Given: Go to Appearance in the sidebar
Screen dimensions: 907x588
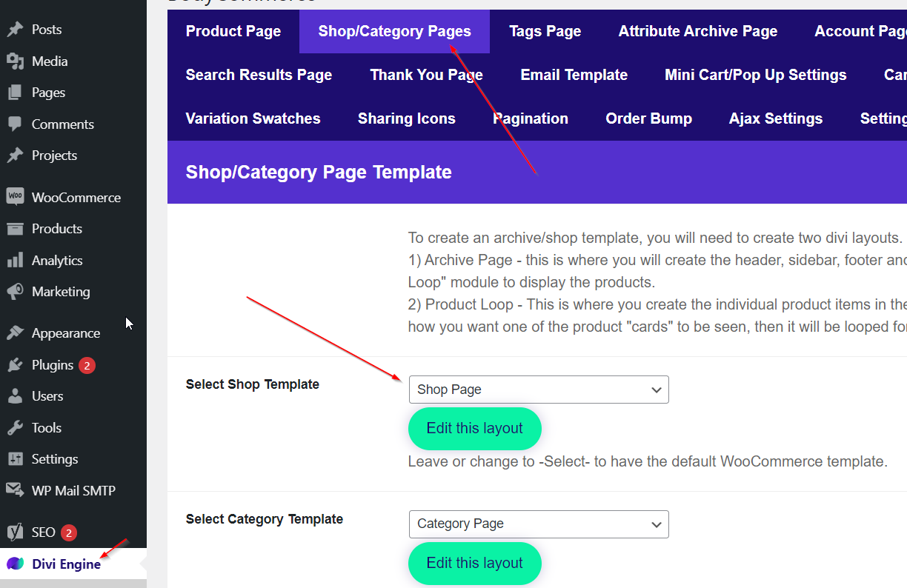Looking at the screenshot, I should click(65, 333).
